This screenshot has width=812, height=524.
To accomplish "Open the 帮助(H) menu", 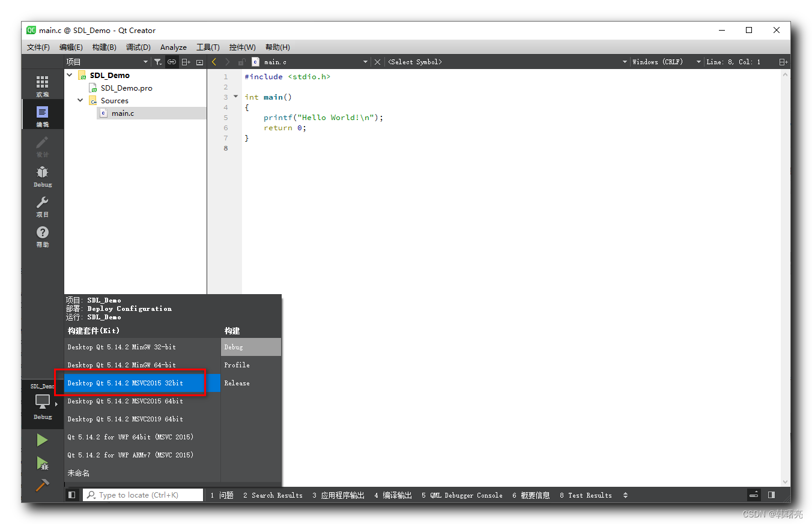I will point(277,47).
